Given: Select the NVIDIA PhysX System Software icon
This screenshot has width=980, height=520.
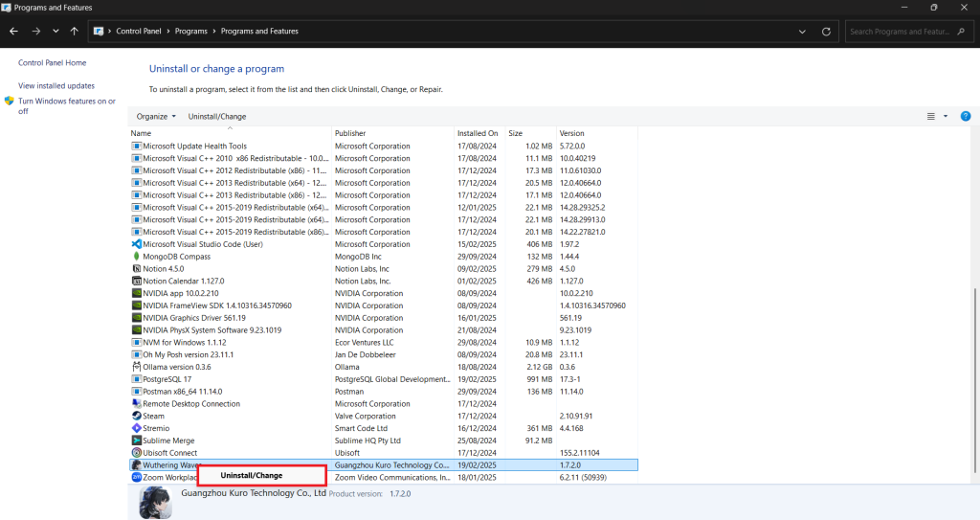Looking at the screenshot, I should [136, 329].
